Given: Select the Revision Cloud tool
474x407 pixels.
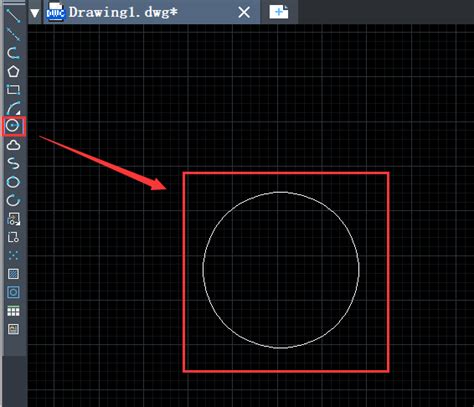Looking at the screenshot, I should tap(13, 145).
